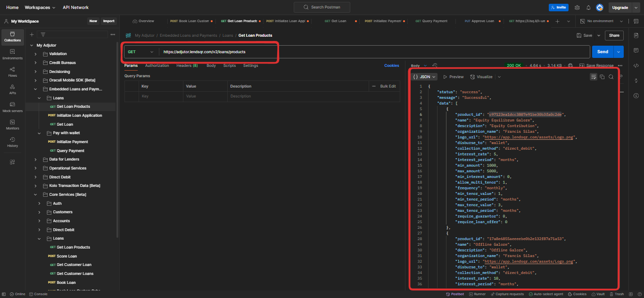Open the PUT Approve Loan tab

[480, 21]
